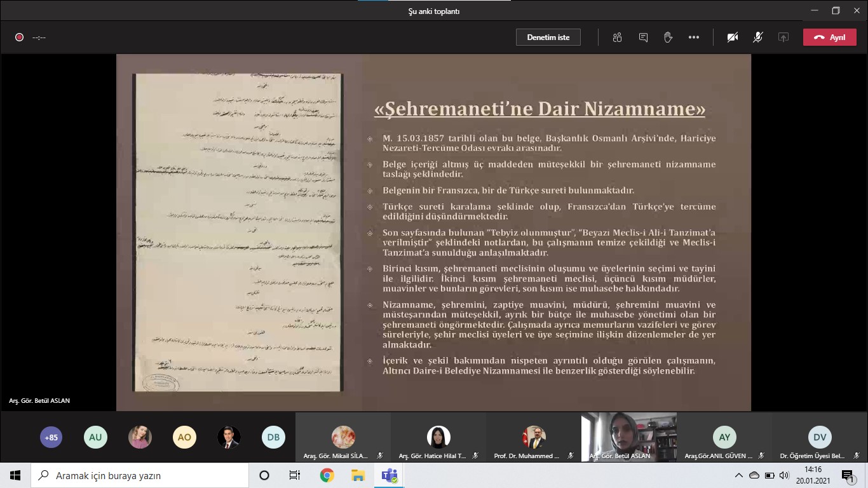Open Google Chrome from the taskbar

tap(327, 475)
